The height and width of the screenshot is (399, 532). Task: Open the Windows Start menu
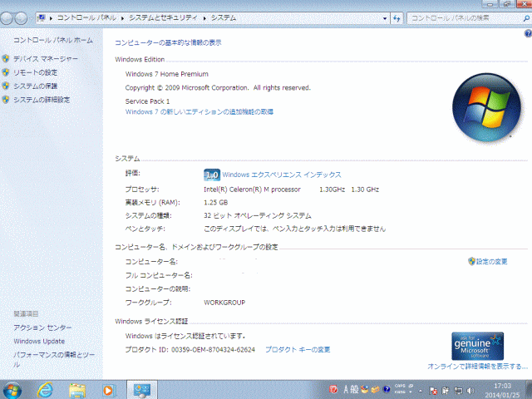tap(12, 389)
